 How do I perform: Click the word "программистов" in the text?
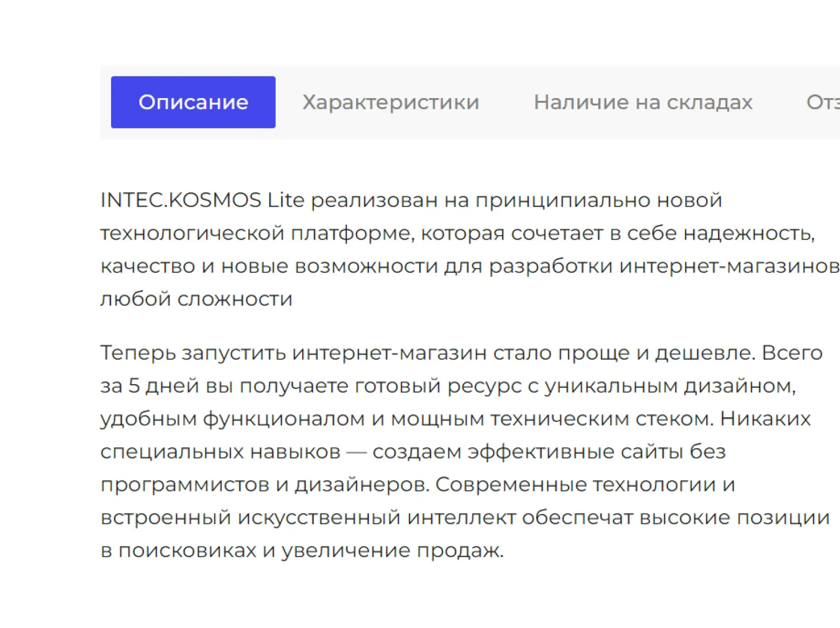click(x=185, y=484)
